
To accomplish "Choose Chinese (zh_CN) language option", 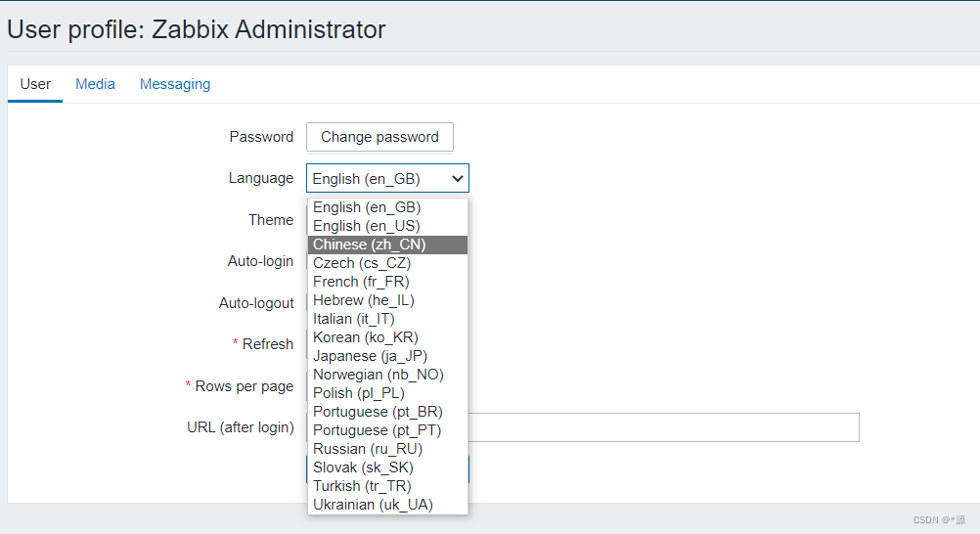I will 387,245.
